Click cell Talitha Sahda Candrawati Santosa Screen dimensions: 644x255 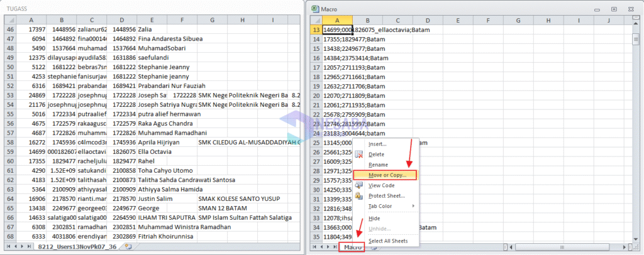click(x=152, y=180)
